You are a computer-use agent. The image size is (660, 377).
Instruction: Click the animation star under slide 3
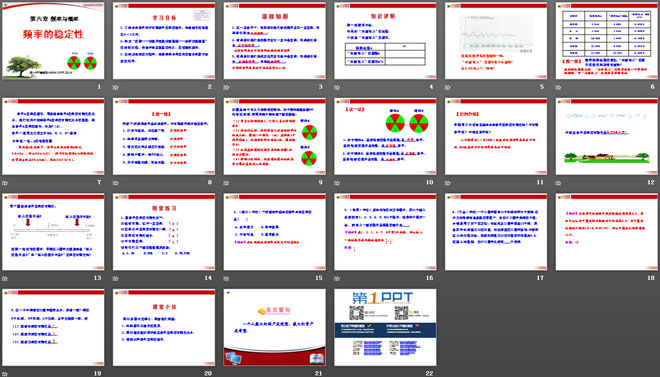coord(226,88)
